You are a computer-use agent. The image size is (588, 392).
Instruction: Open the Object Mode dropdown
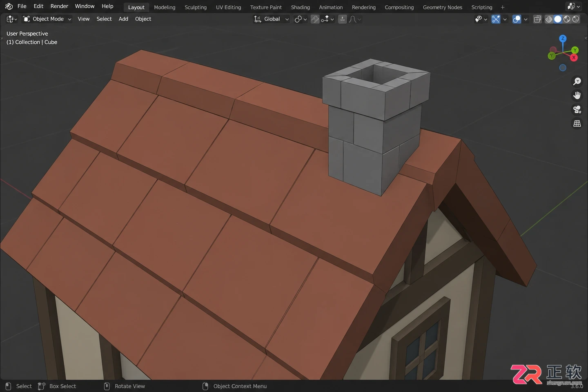47,19
